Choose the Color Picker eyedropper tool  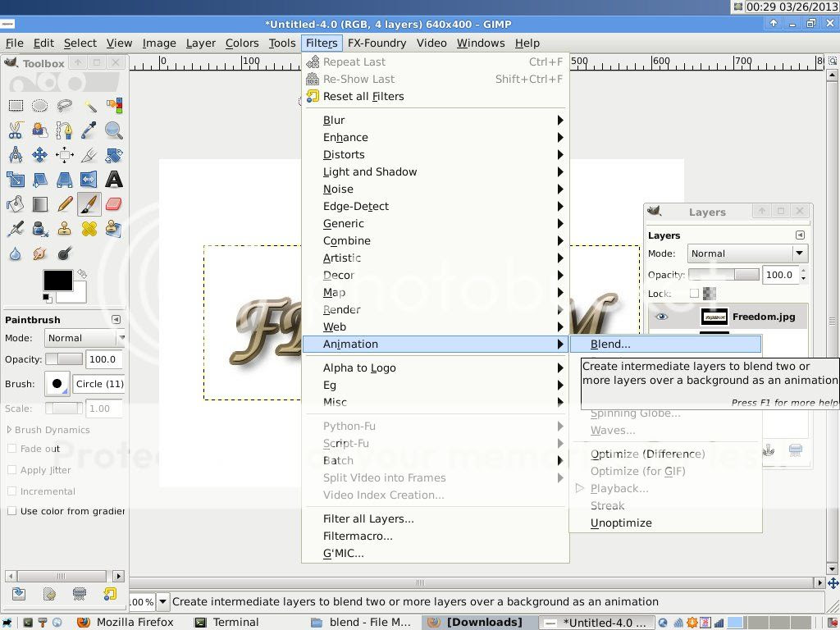pyautogui.click(x=89, y=130)
